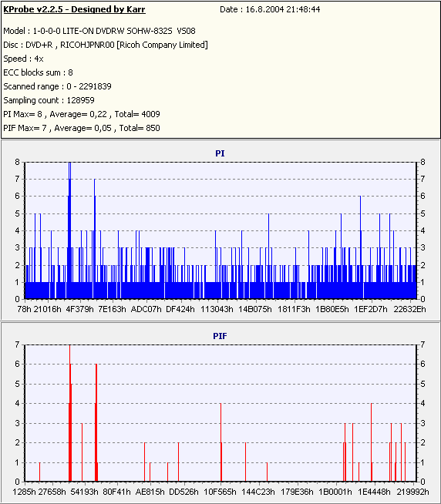Click the 'PI Max= 8' statistics line
The width and height of the screenshot is (441, 504).
tap(82, 114)
